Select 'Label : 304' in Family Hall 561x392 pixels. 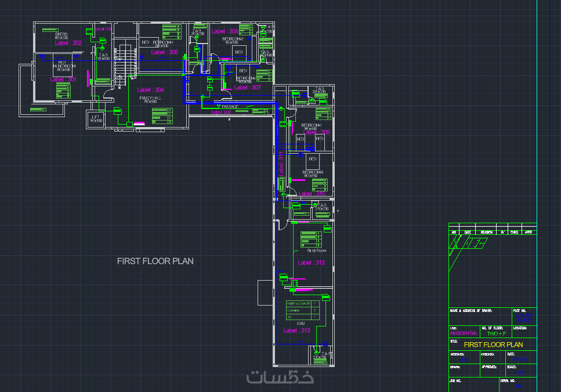(x=151, y=90)
